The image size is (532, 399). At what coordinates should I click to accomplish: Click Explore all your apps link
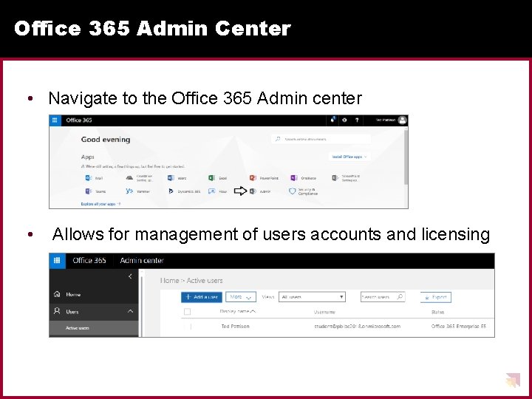point(100,204)
